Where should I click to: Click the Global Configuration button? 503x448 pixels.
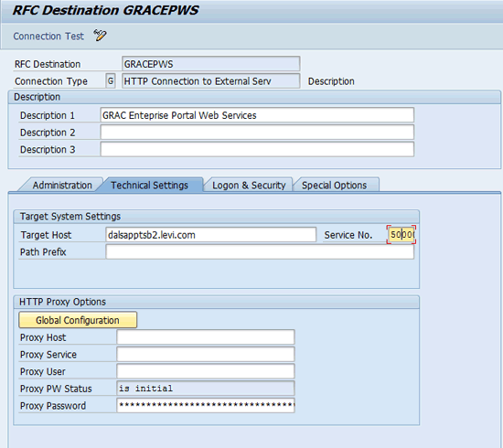pos(78,320)
